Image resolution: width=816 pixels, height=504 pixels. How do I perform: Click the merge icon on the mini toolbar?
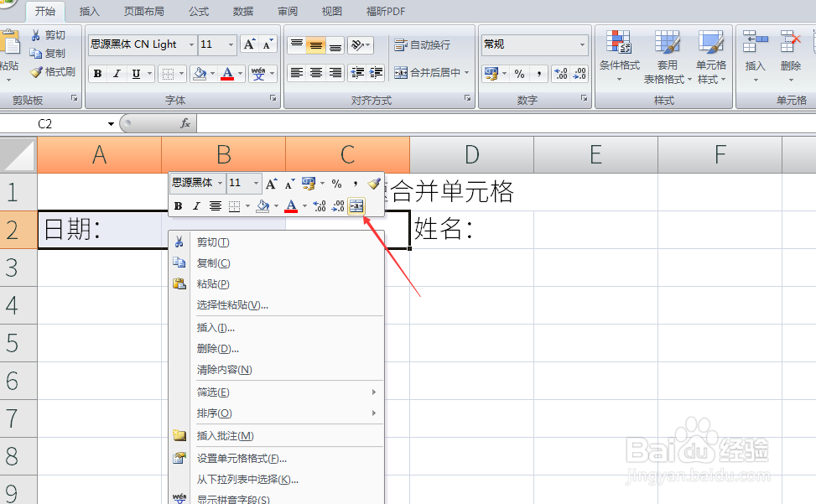356,206
